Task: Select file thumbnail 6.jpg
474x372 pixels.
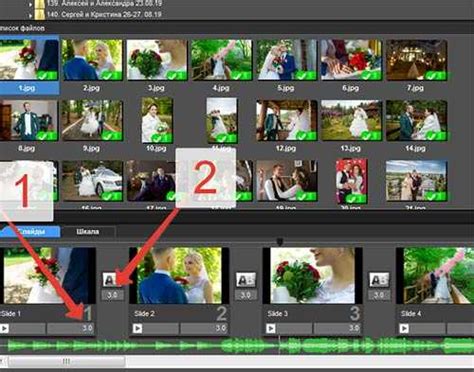Action: [x=351, y=60]
